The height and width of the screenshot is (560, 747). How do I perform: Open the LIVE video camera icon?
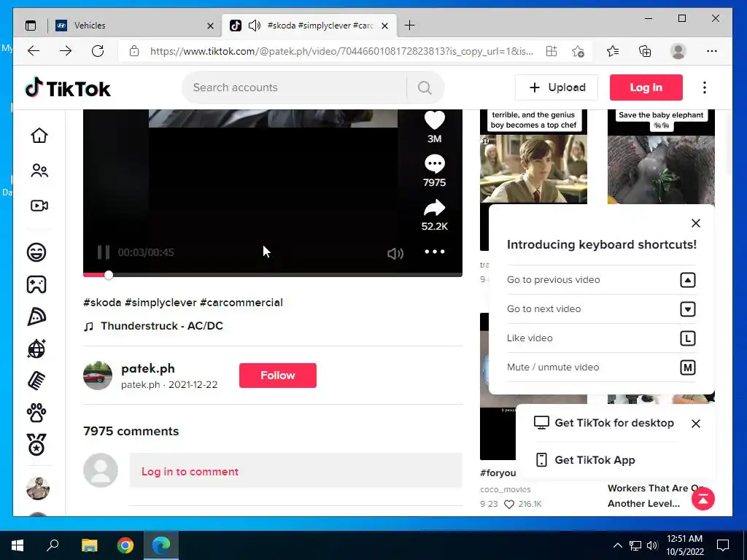pos(39,206)
